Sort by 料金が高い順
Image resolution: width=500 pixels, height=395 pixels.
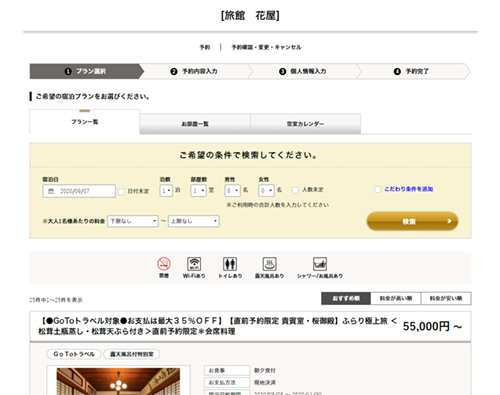(x=396, y=298)
